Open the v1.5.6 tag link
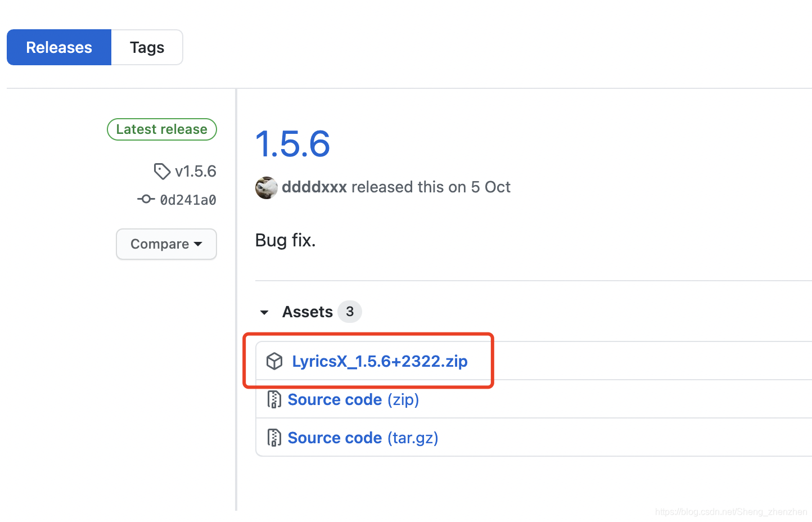812x522 pixels. click(196, 171)
